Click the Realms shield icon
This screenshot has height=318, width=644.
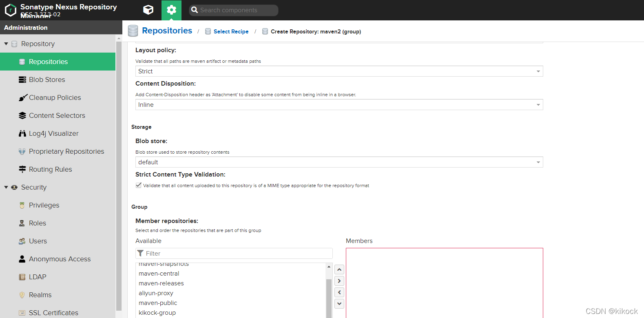(x=22, y=295)
